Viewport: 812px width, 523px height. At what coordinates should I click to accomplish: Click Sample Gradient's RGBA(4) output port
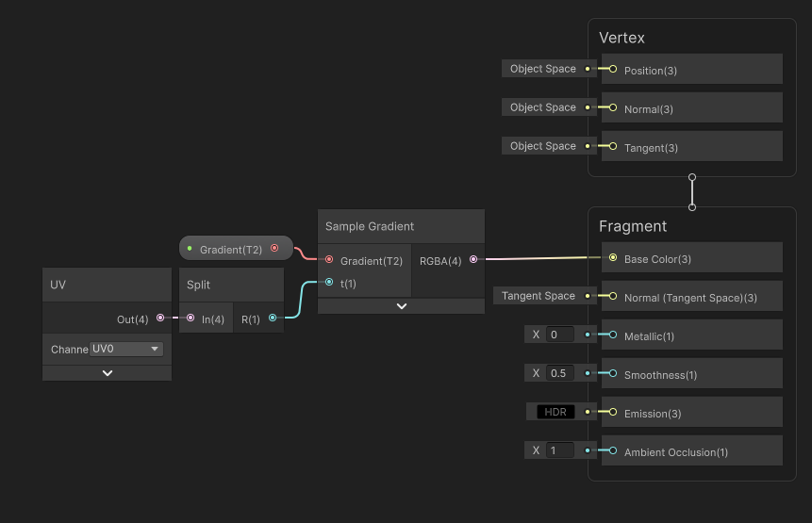473,260
